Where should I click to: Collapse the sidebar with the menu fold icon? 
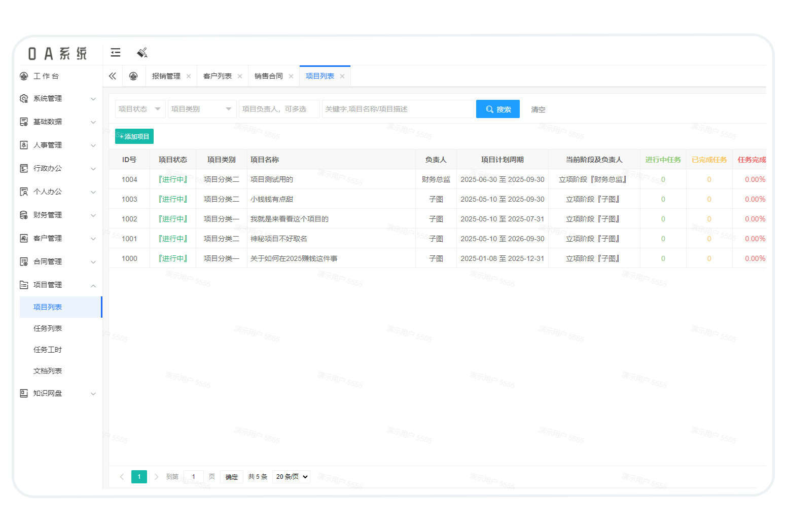(116, 52)
